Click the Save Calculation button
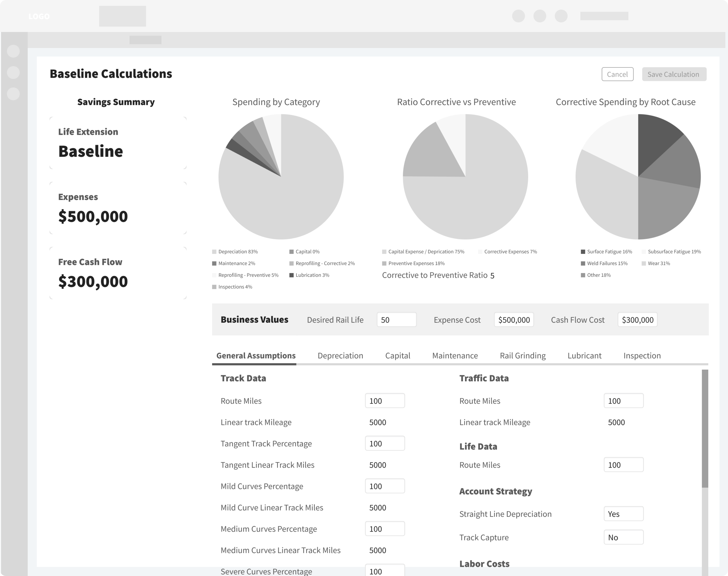This screenshot has width=728, height=576. (x=674, y=74)
